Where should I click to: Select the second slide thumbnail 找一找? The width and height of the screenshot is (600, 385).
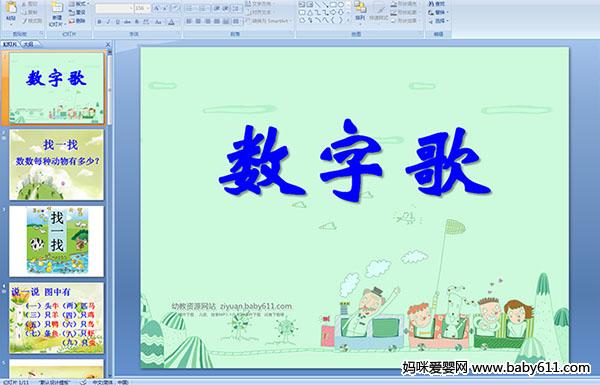point(57,165)
